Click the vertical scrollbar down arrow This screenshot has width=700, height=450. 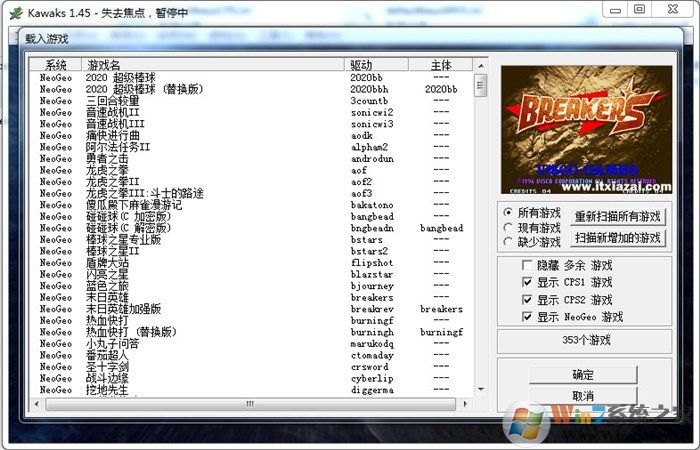481,389
